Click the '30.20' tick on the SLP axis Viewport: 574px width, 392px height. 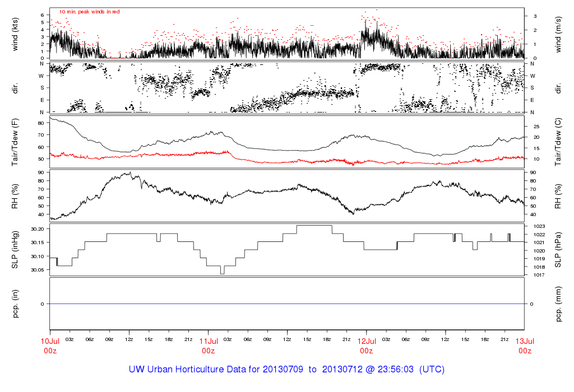point(38,229)
